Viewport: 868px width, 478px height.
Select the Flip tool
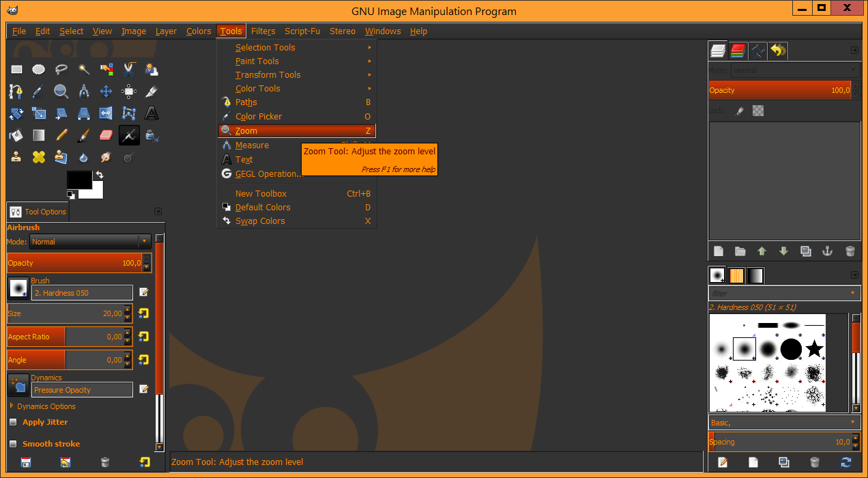point(106,113)
